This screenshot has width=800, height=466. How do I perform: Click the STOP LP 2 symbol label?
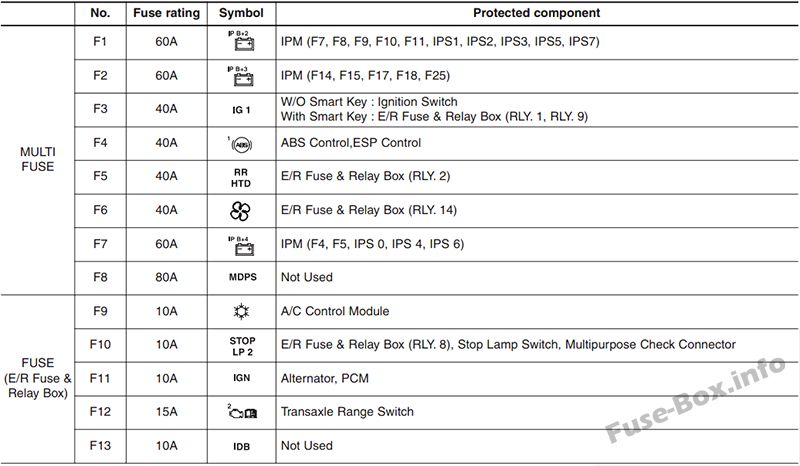pos(242,346)
